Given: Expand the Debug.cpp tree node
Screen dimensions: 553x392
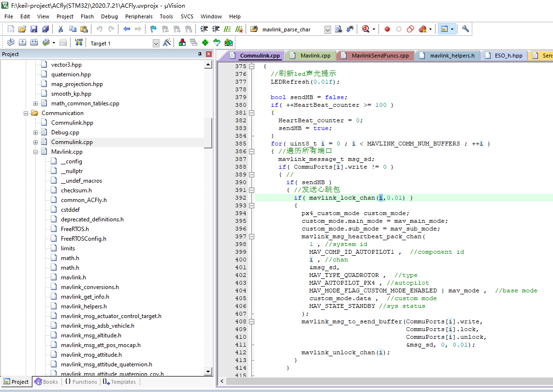Looking at the screenshot, I should coord(36,132).
